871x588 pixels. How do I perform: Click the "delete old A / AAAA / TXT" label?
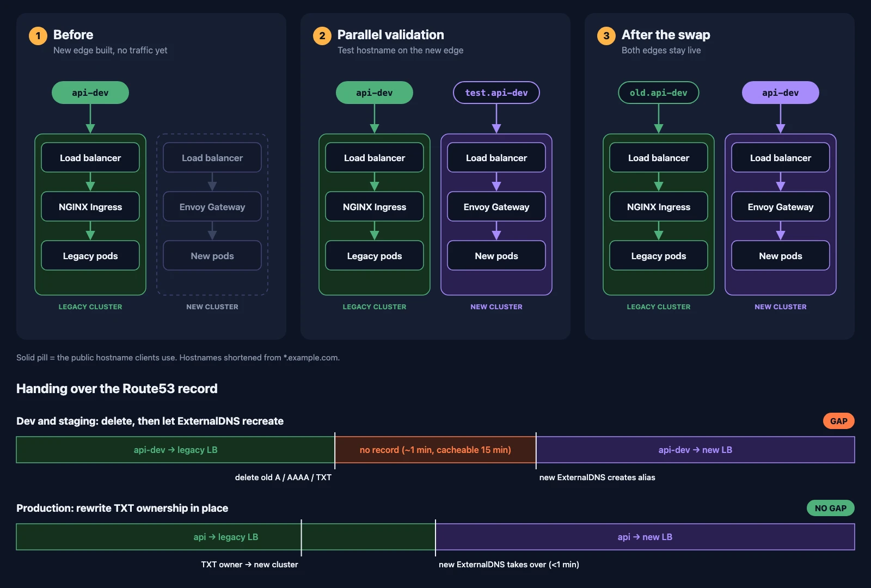coord(283,477)
